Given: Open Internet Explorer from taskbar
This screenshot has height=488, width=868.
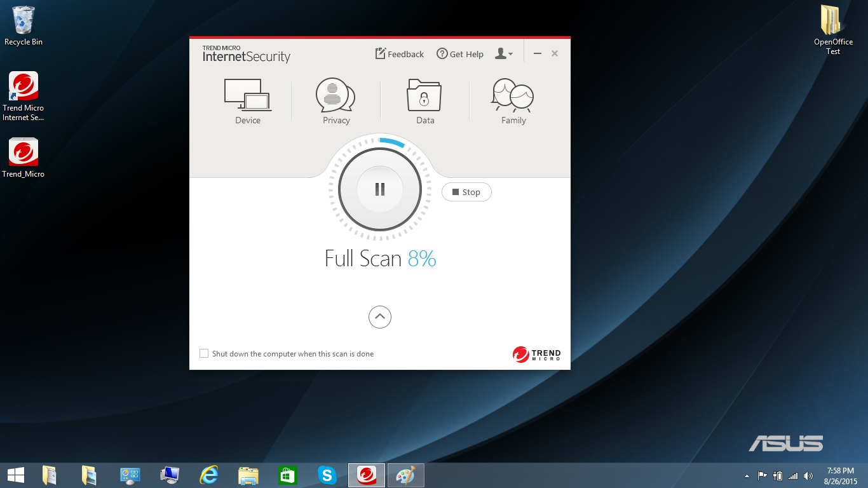Looking at the screenshot, I should tap(209, 475).
